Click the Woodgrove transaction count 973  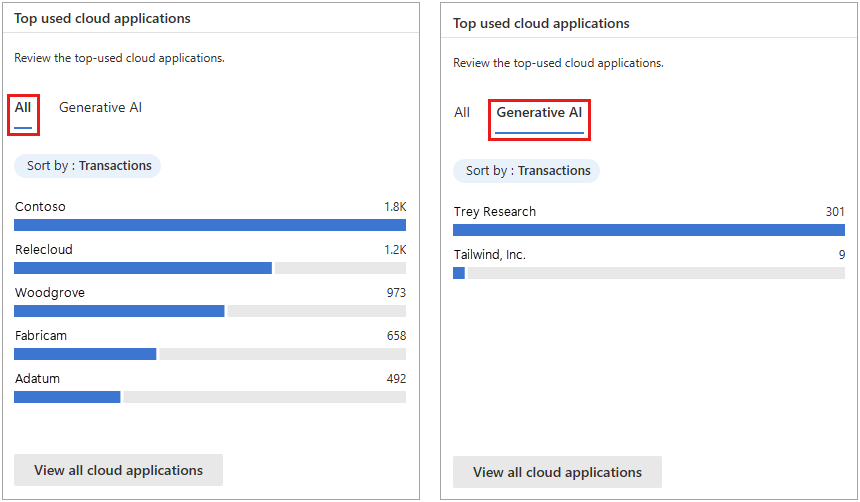coord(396,293)
